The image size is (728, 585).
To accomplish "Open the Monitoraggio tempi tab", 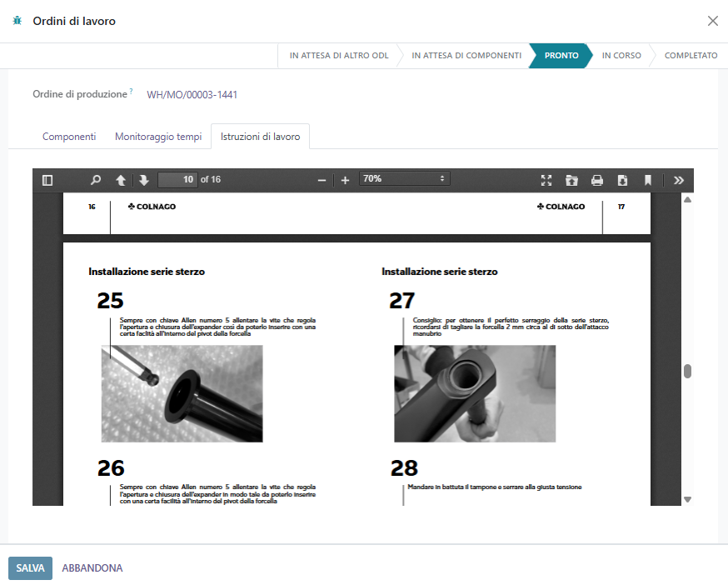I will pyautogui.click(x=158, y=137).
